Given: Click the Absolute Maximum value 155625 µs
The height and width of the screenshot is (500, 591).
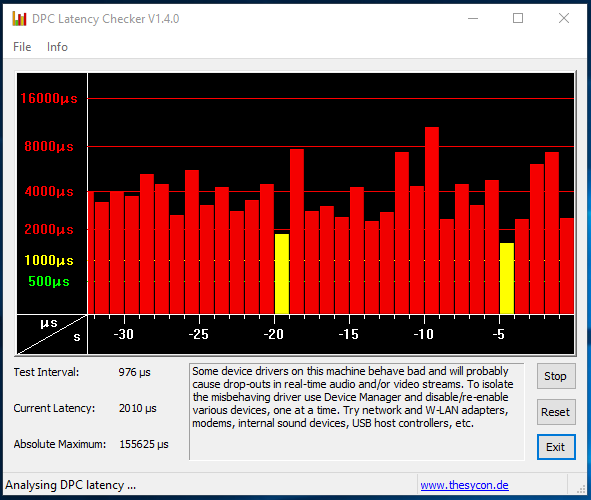Looking at the screenshot, I should pos(144,444).
